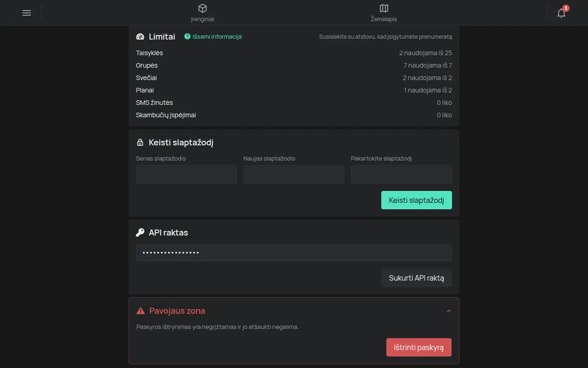Click the key icon next to API raktas
588x368 pixels.
click(x=140, y=233)
